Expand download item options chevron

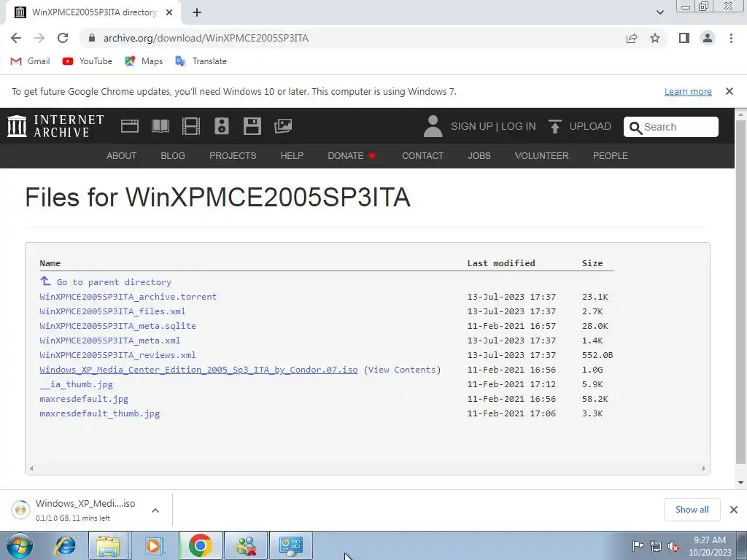pyautogui.click(x=155, y=510)
